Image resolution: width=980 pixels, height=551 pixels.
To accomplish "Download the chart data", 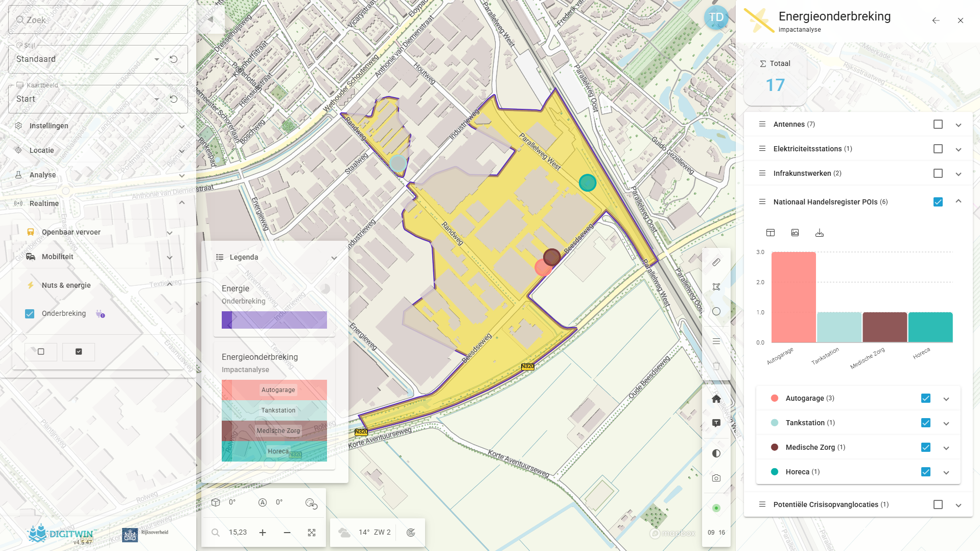I will click(820, 233).
